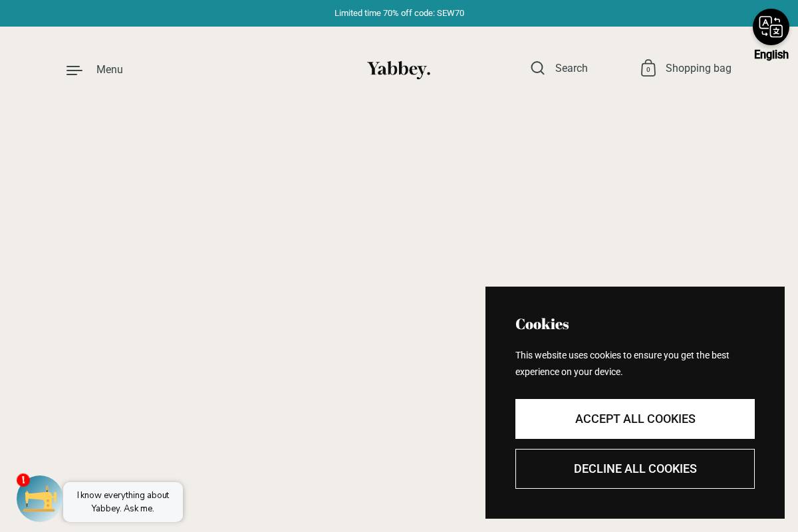Expand the site navigation menu
The height and width of the screenshot is (532, 798).
tap(94, 70)
